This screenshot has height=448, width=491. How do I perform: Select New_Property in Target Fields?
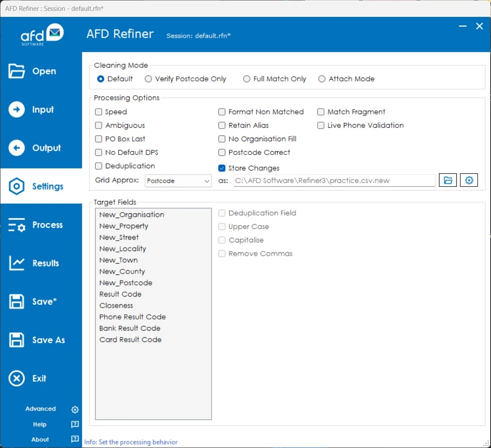click(x=153, y=226)
